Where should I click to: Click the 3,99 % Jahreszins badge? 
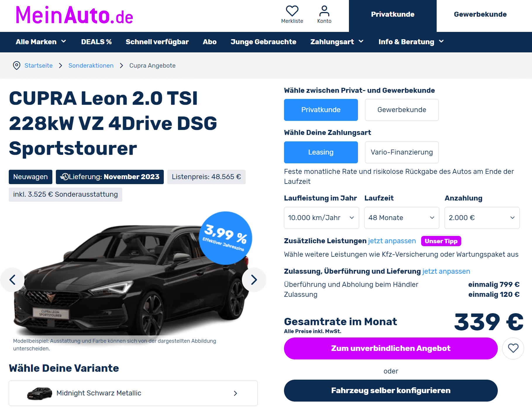[225, 238]
